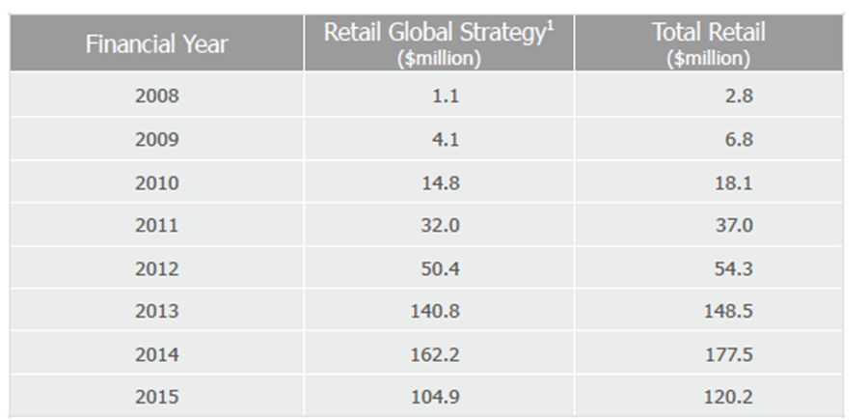Select the 104.9 value in 2015 row

[435, 397]
